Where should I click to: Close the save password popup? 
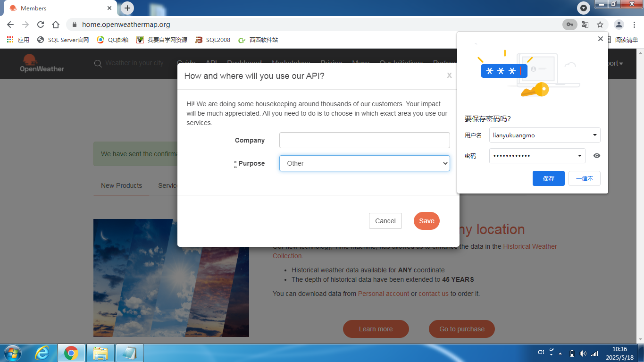pyautogui.click(x=600, y=39)
